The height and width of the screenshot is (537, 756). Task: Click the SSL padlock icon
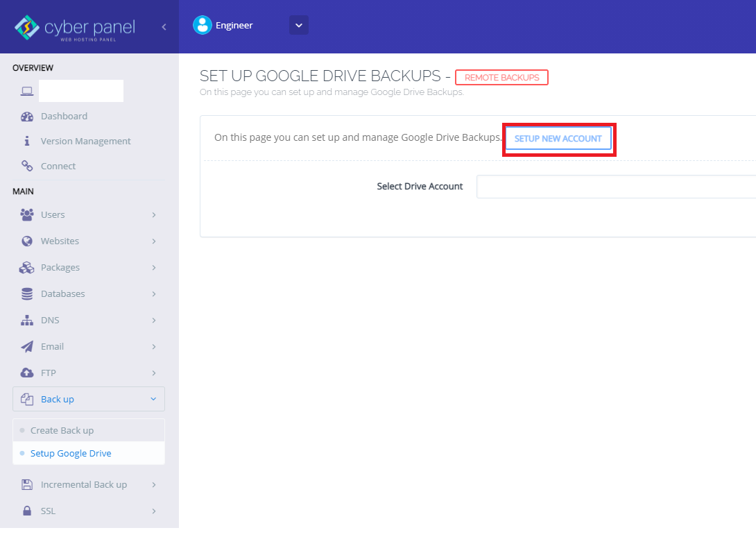click(27, 511)
